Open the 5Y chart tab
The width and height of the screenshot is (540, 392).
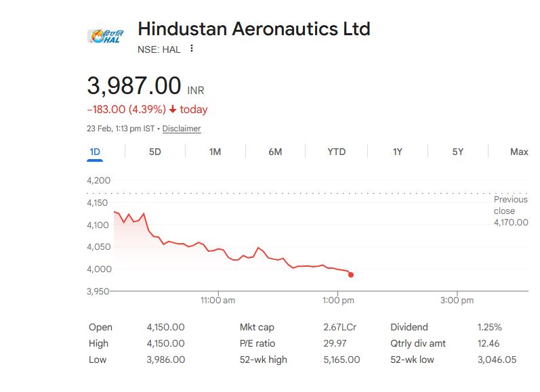coord(458,152)
